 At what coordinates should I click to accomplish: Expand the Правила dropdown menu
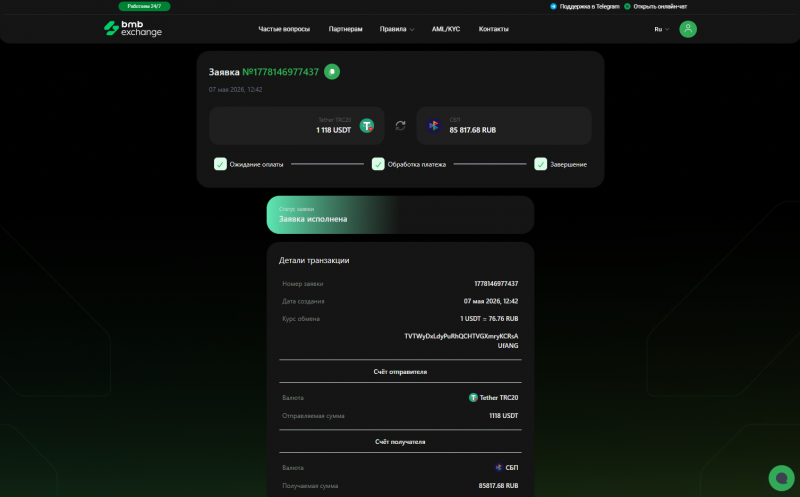397,29
